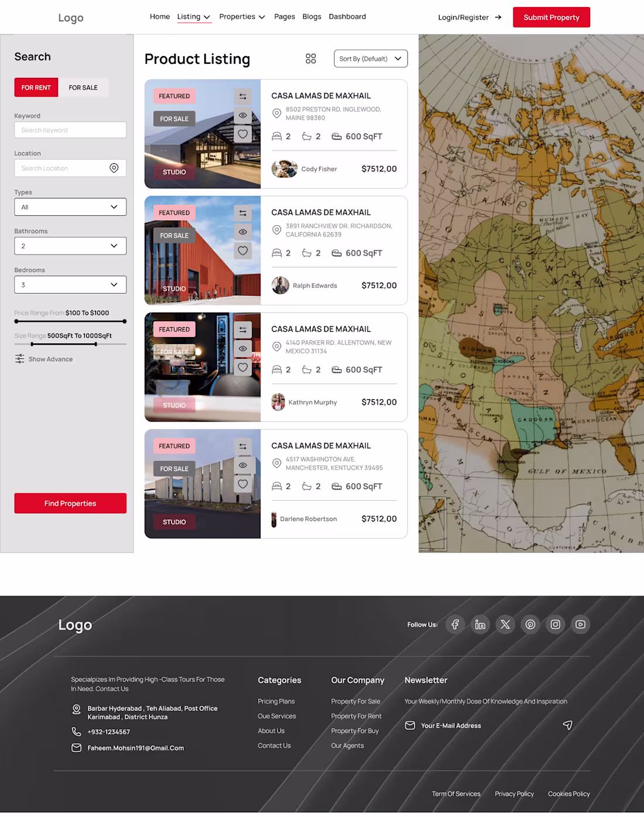Open the company's Instagram page

555,624
